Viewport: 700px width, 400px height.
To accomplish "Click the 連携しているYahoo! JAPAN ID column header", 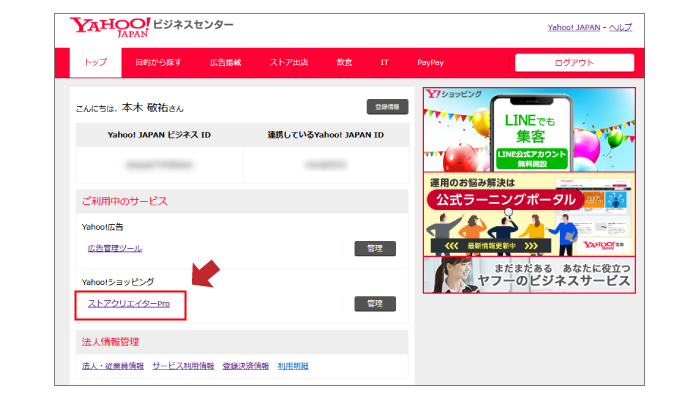I will 325,135.
